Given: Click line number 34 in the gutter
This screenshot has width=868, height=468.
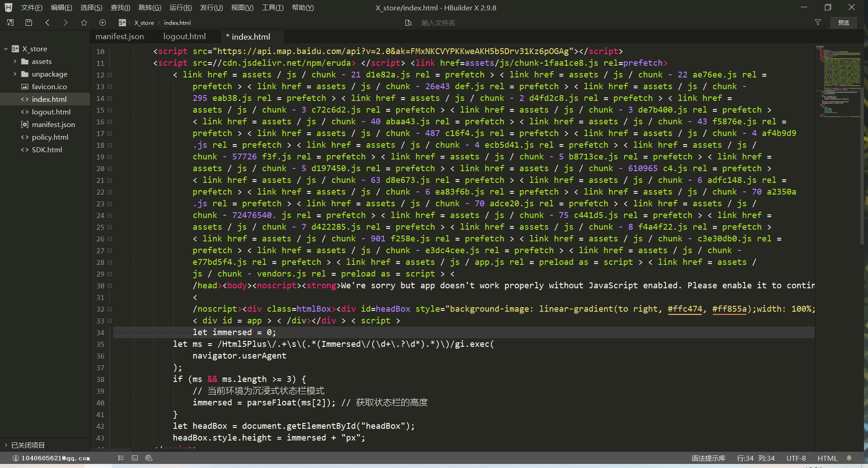Looking at the screenshot, I should 100,332.
